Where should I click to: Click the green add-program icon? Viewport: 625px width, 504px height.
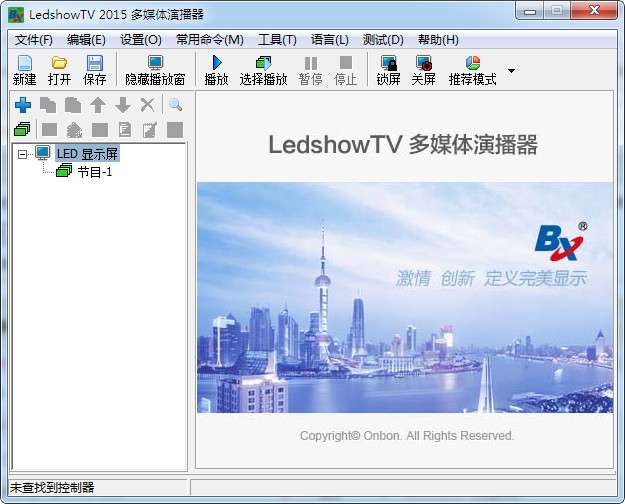point(23,129)
